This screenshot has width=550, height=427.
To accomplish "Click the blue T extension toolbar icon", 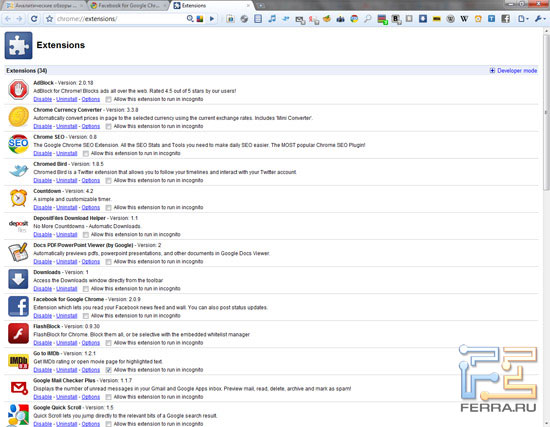I will pos(491,19).
